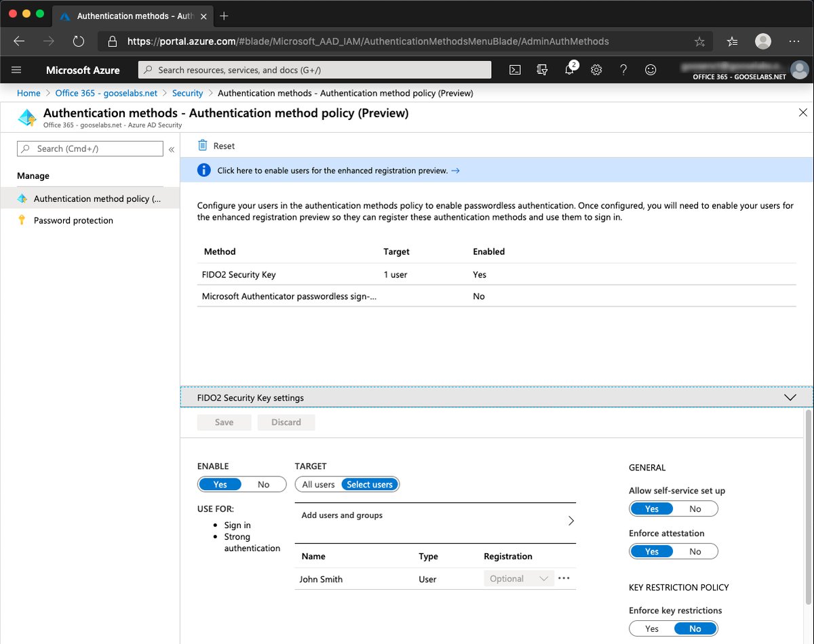Enable key restrictions by selecting Yes
Screen dimensions: 814x644
[652, 628]
